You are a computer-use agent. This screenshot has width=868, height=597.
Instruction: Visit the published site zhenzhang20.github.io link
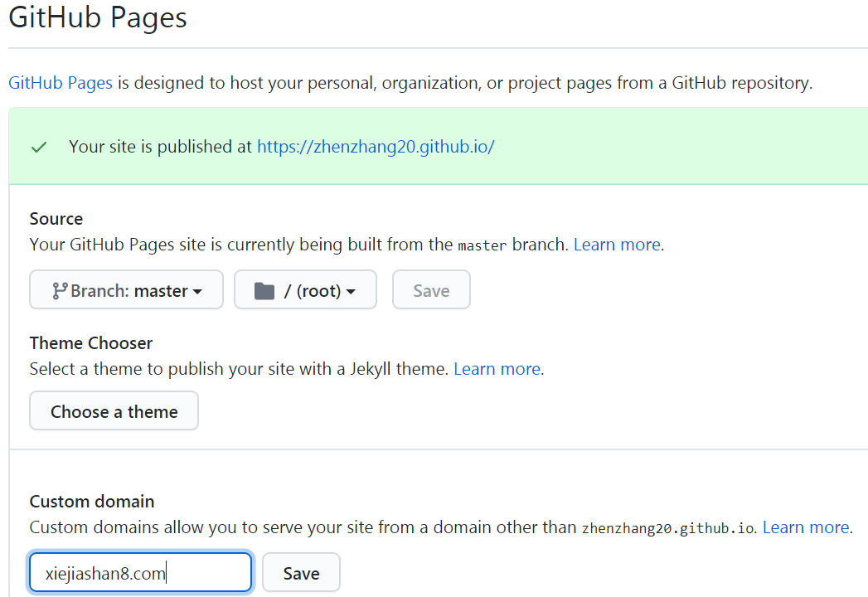(376, 147)
